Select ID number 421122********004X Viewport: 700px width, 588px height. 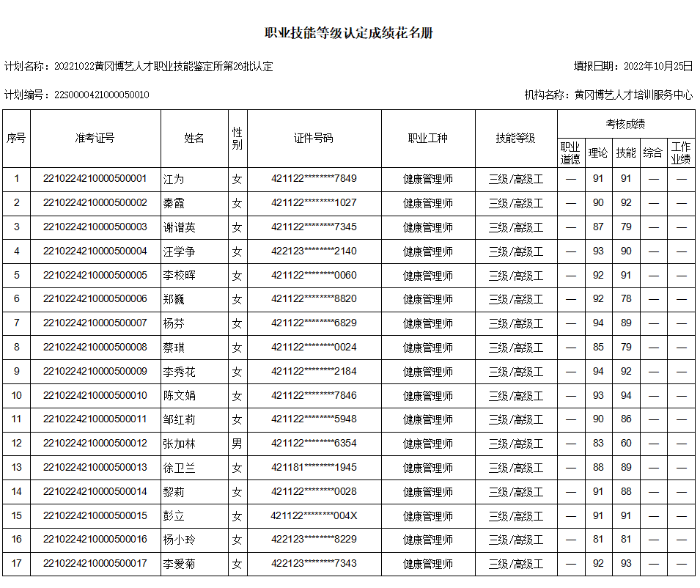[314, 515]
